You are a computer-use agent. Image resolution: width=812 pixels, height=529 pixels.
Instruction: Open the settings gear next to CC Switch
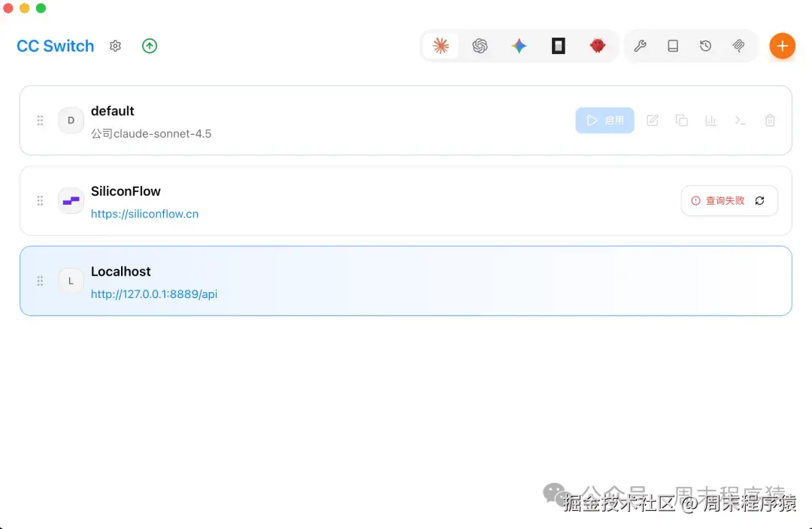115,46
